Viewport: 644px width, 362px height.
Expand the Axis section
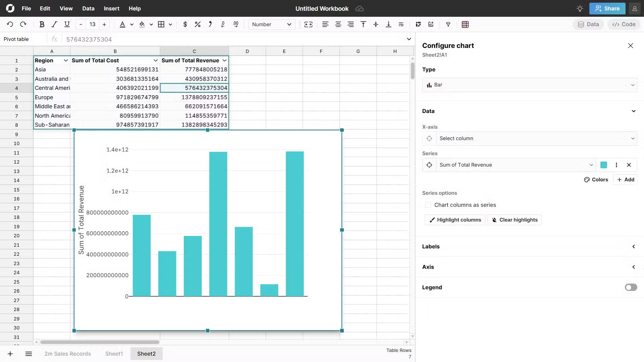click(x=634, y=267)
